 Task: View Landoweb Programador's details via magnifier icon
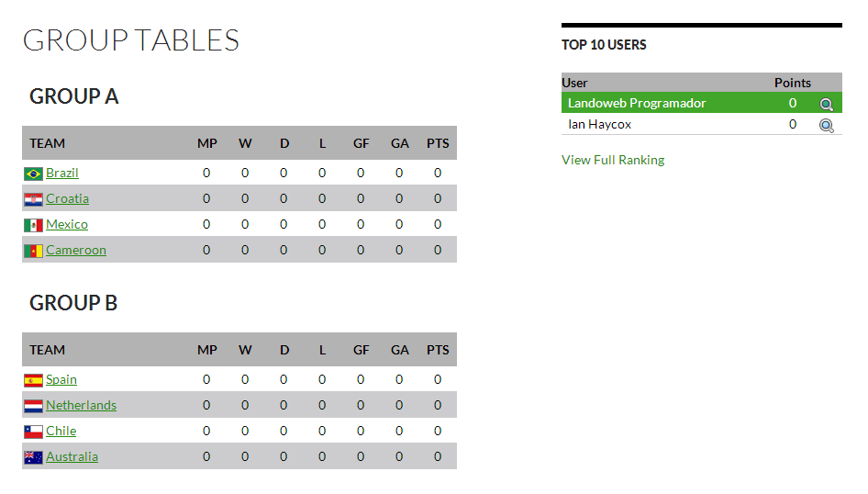coord(827,105)
